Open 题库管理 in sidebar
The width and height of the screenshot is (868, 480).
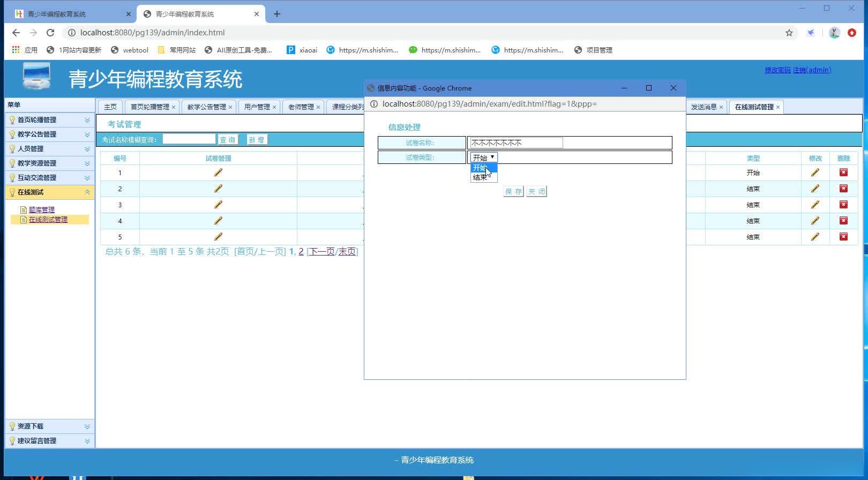[42, 210]
